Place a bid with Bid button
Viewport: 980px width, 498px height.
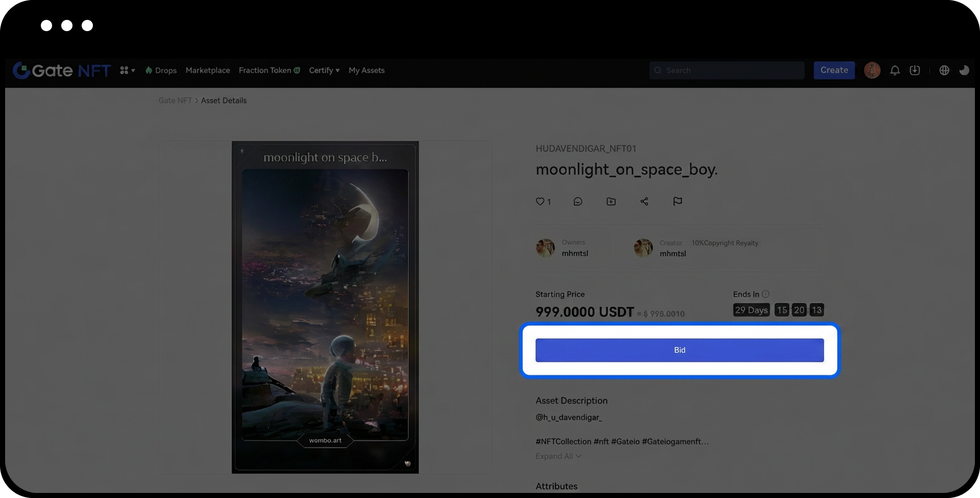[679, 350]
